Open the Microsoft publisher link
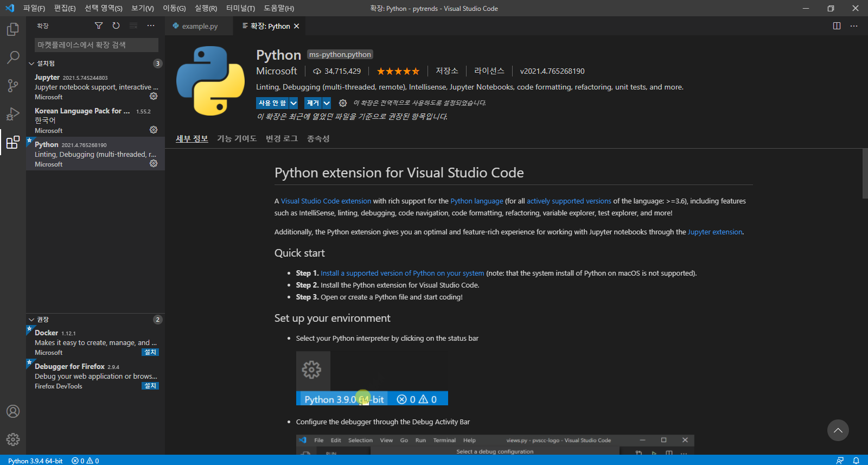Image resolution: width=868 pixels, height=465 pixels. point(277,71)
